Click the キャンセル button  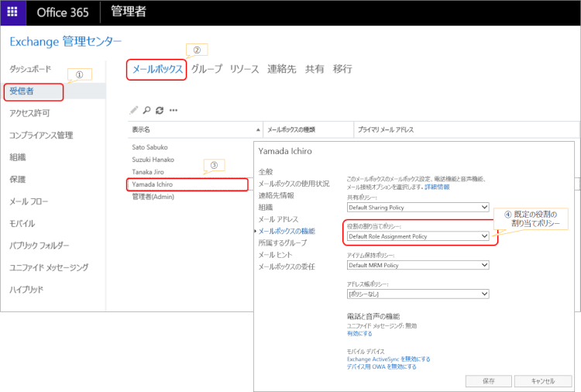click(543, 381)
